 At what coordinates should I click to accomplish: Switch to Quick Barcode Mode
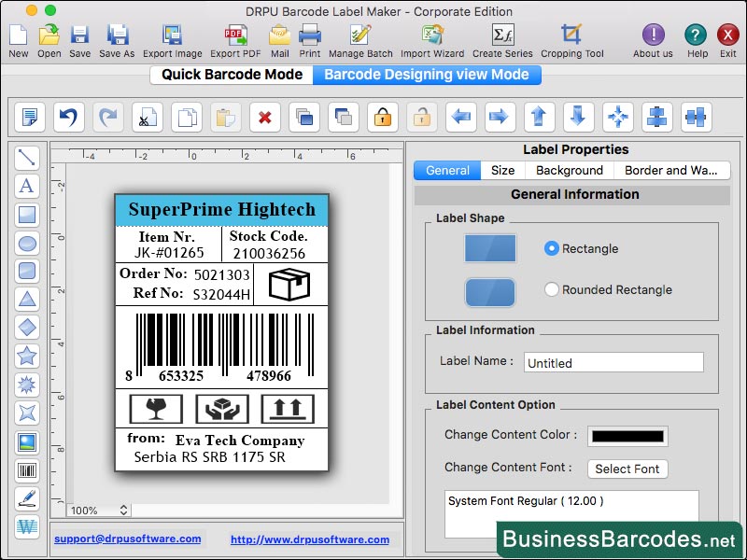231,74
